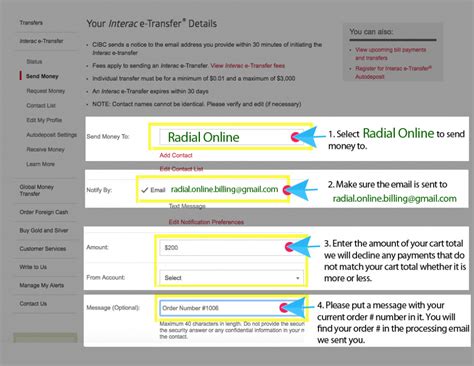This screenshot has width=474, height=366.
Task: Open Autodeposit Settings
Action: pyautogui.click(x=52, y=135)
